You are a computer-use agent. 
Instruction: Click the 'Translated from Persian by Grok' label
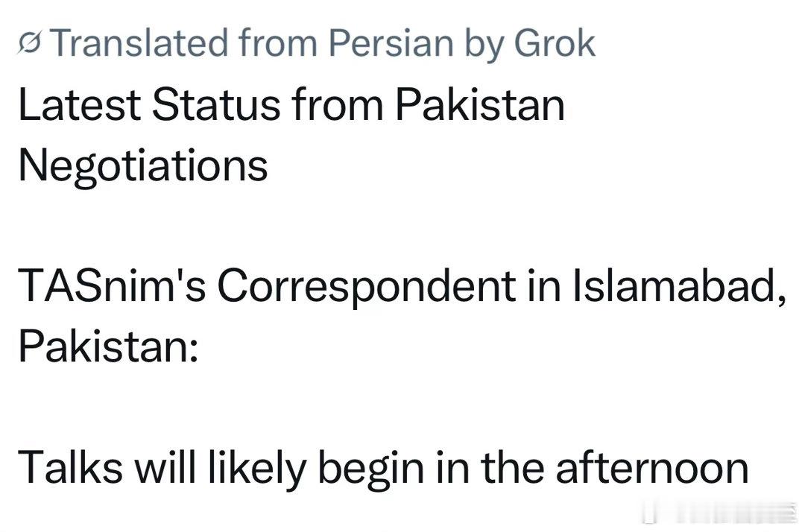[313, 45]
